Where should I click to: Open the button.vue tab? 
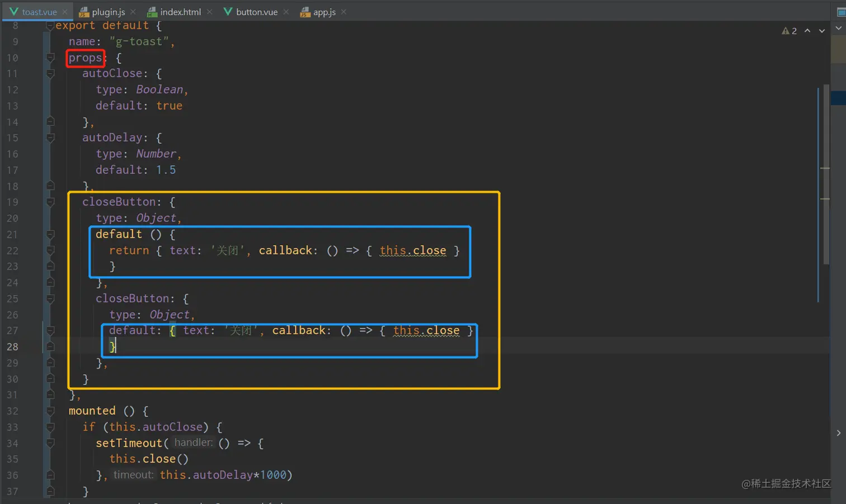tap(257, 12)
